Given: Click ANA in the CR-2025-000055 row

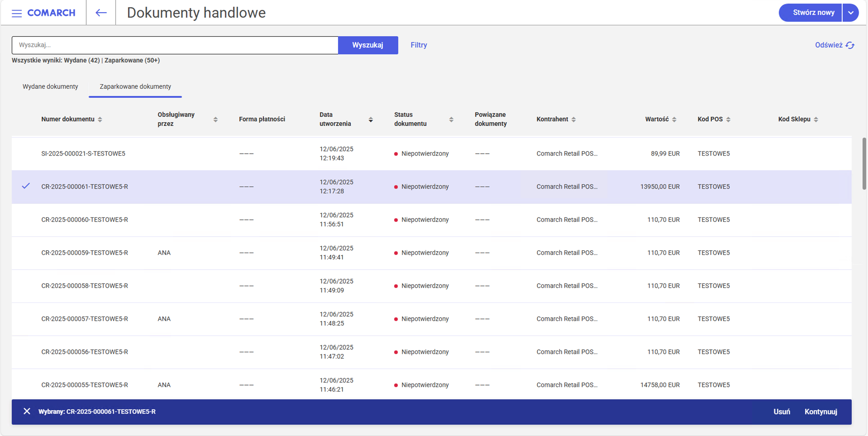Looking at the screenshot, I should 164,385.
